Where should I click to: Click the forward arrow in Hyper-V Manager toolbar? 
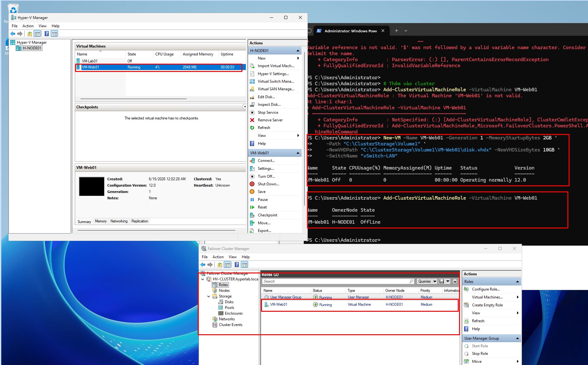pos(20,34)
